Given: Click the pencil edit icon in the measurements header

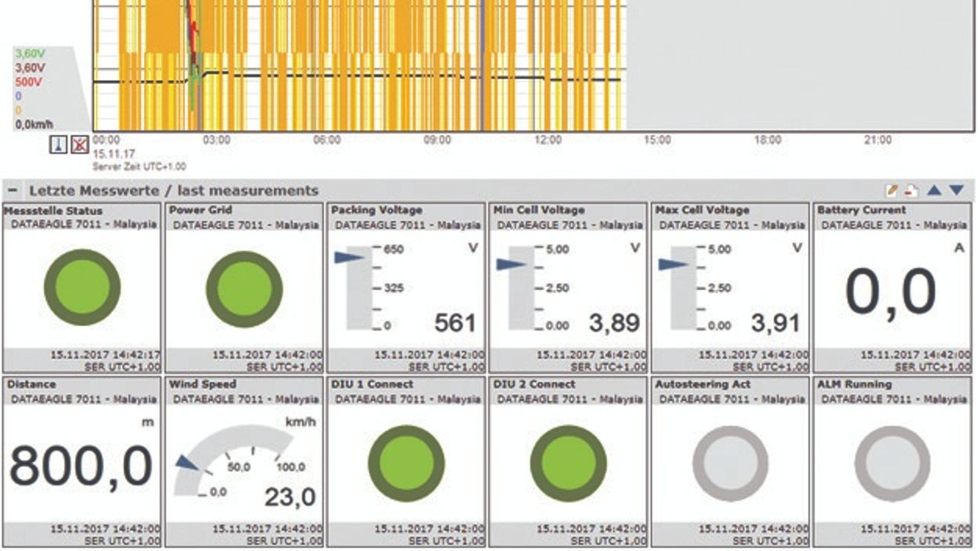Looking at the screenshot, I should [892, 191].
